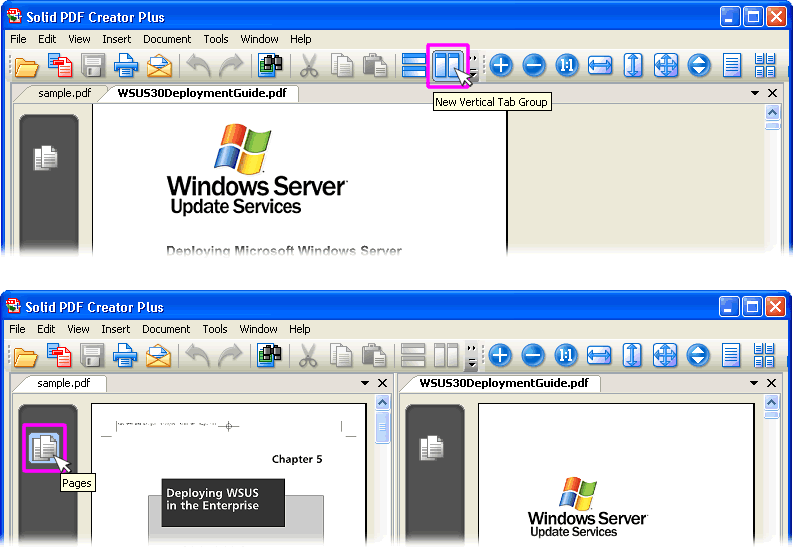
Task: Select WSUS30DeploymentGuide.pdf tab in lower window
Action: point(504,383)
